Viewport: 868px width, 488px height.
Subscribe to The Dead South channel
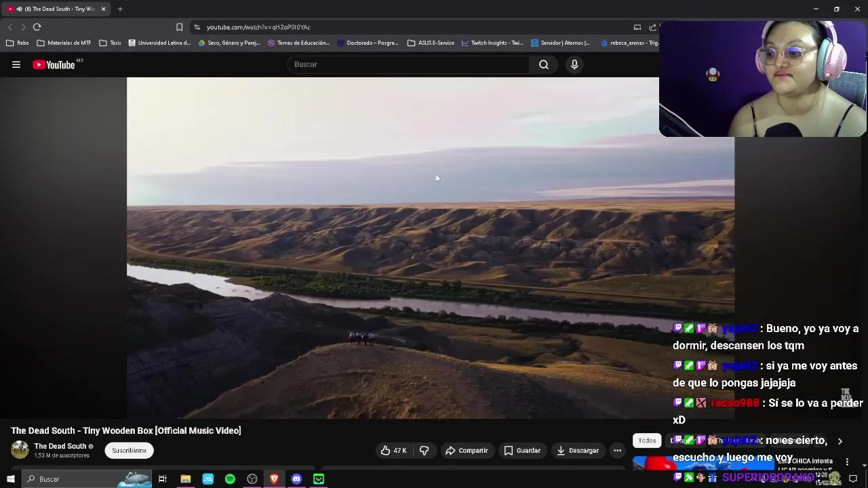pos(129,450)
